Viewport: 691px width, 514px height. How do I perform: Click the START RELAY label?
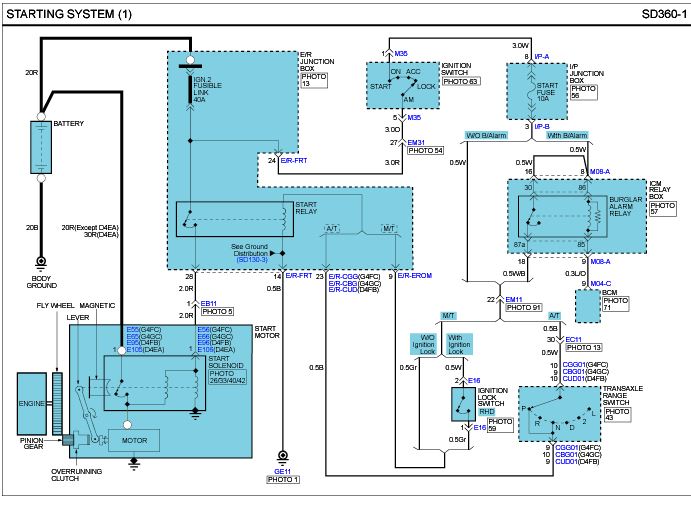pos(306,208)
